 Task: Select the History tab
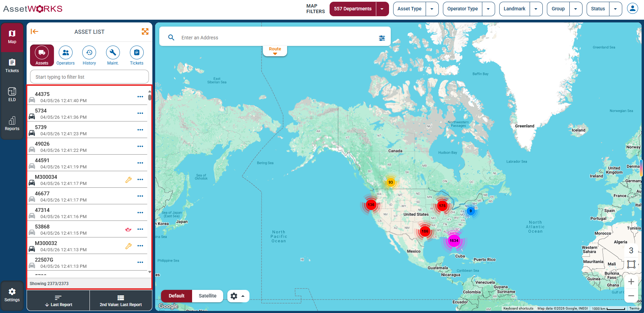[89, 55]
